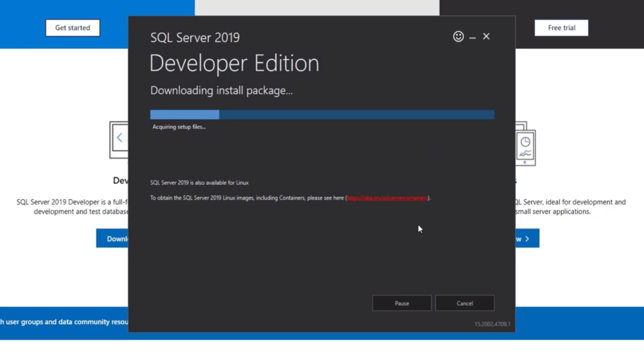Click the Developer Download button on webpage
Viewport: 644px width, 362px height.
112,239
